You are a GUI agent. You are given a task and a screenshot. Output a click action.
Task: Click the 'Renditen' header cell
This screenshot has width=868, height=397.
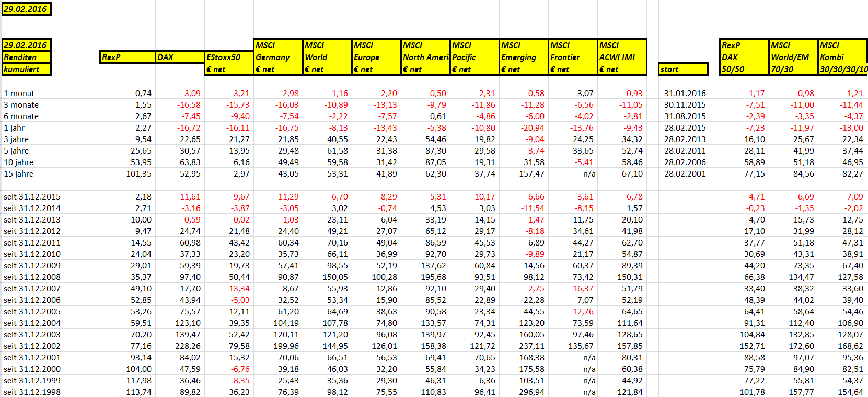(x=26, y=57)
